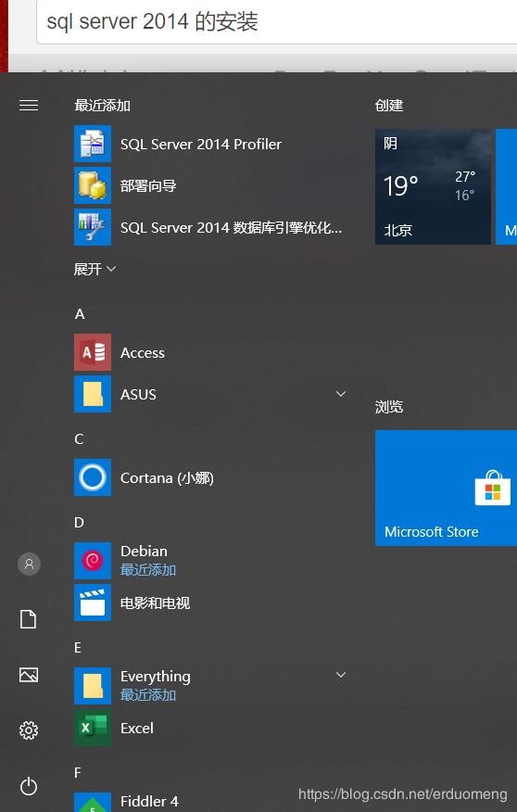The width and height of the screenshot is (517, 812).
Task: Open 电影和电视 clapperboard icon
Action: coord(93,603)
